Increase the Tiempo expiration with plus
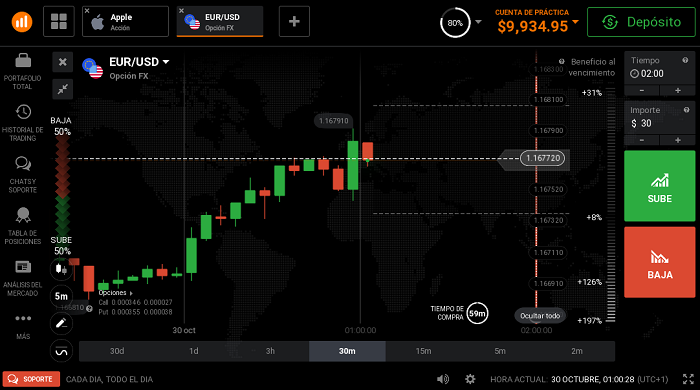 (678, 91)
